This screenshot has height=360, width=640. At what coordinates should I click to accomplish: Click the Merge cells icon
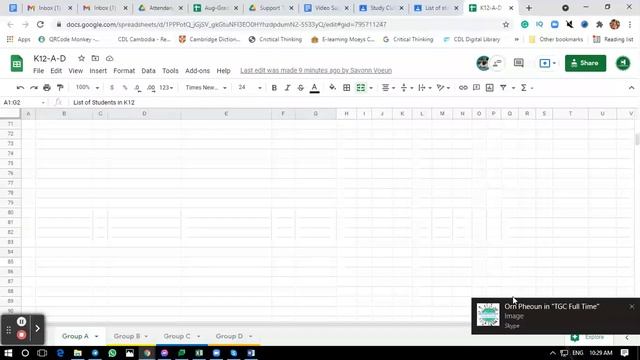pos(361,88)
